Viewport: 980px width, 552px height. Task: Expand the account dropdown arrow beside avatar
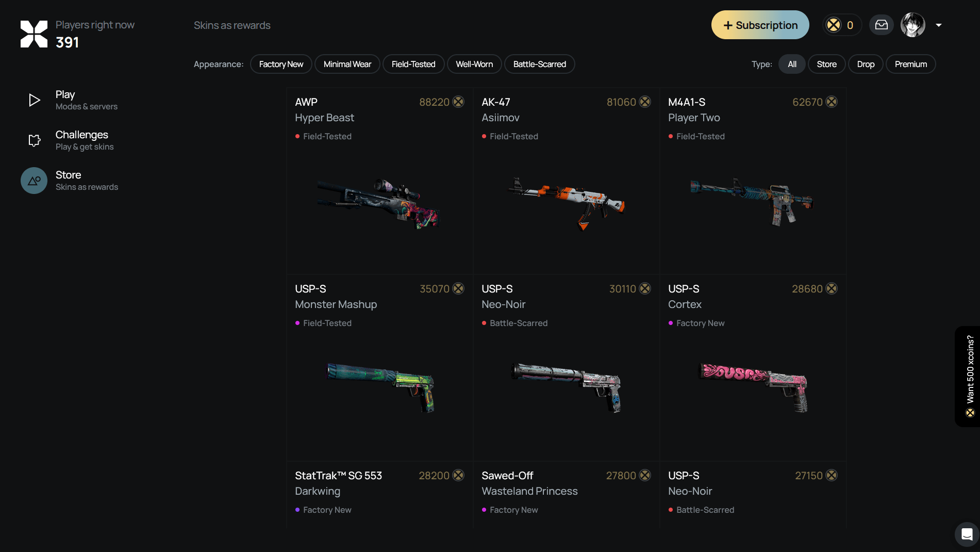pos(939,25)
